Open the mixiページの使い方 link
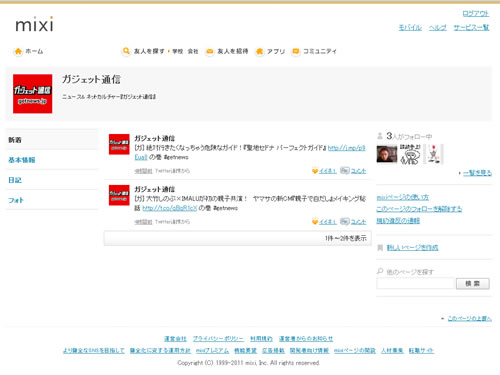Image resolution: width=500 pixels, height=375 pixels. coord(403,197)
